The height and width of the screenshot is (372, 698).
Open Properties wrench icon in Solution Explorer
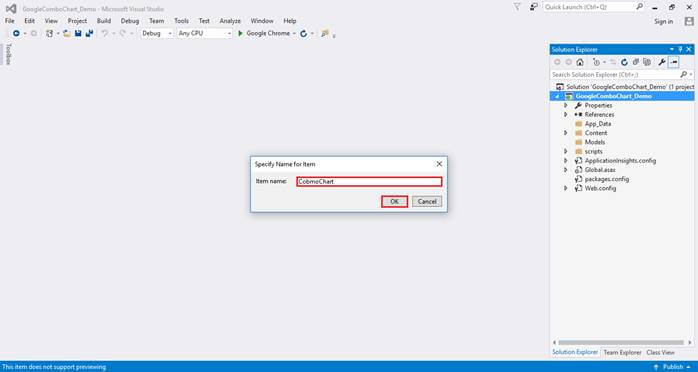662,62
